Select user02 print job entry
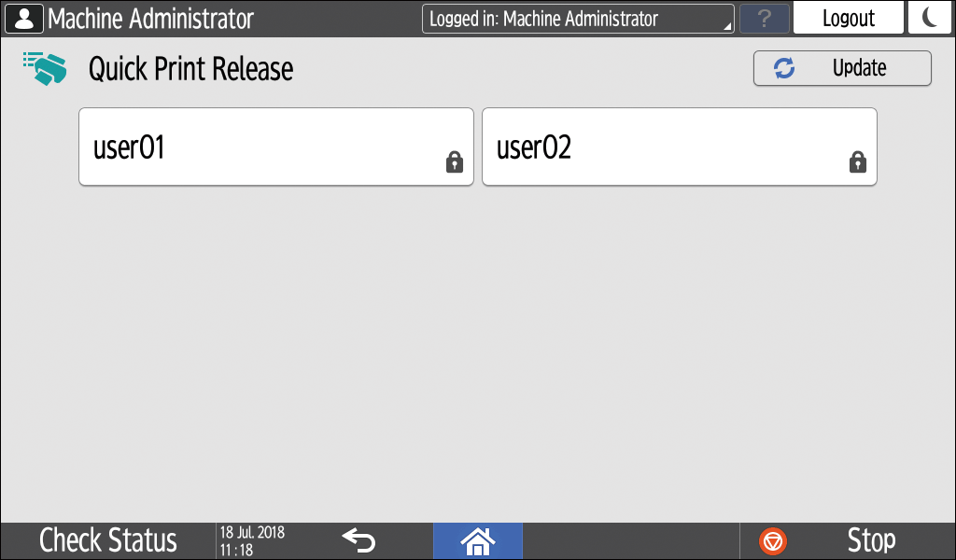 point(680,147)
